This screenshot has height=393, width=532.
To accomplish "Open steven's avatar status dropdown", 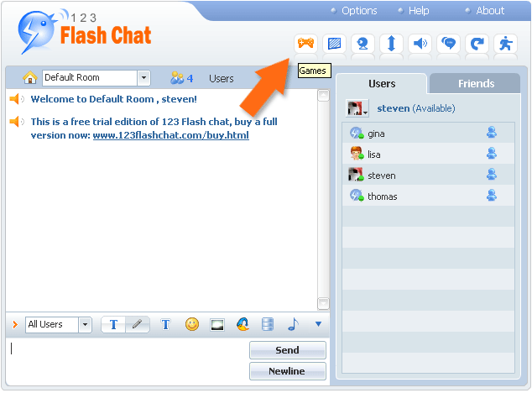I will [357, 108].
